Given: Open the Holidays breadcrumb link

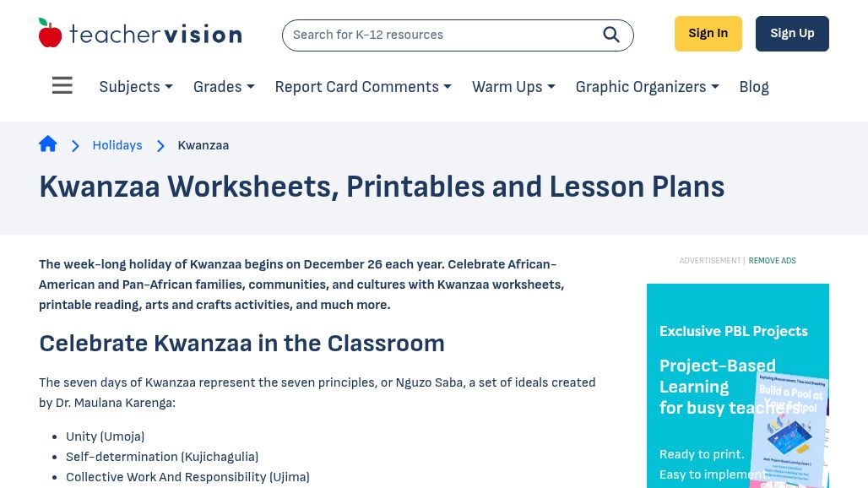Looking at the screenshot, I should pyautogui.click(x=117, y=145).
